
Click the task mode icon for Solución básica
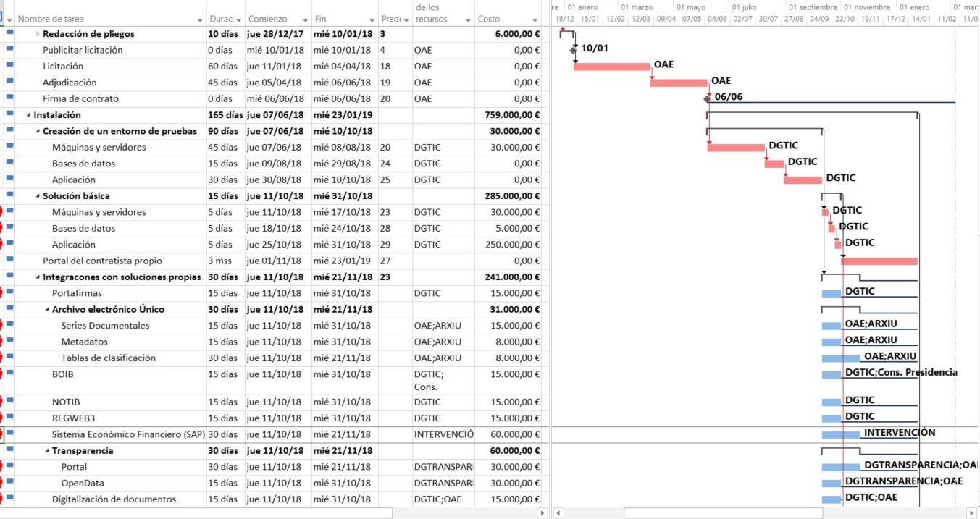pyautogui.click(x=9, y=195)
